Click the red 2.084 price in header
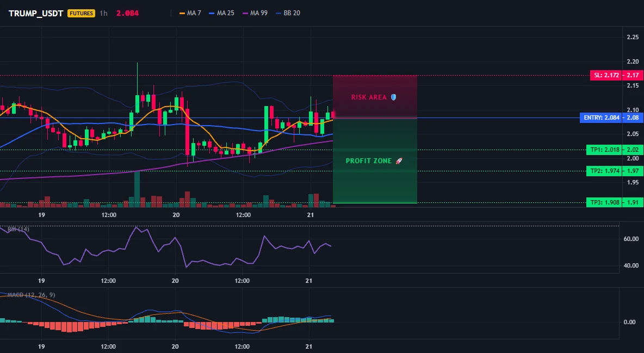 [127, 13]
